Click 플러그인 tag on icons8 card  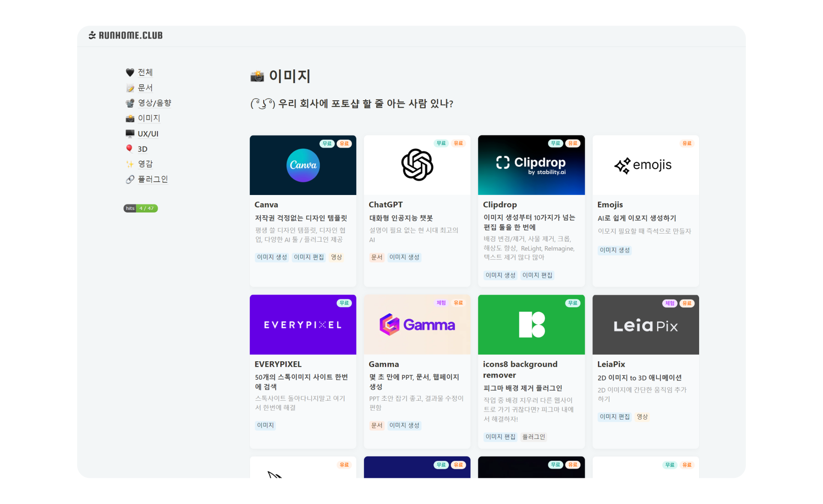[534, 437]
